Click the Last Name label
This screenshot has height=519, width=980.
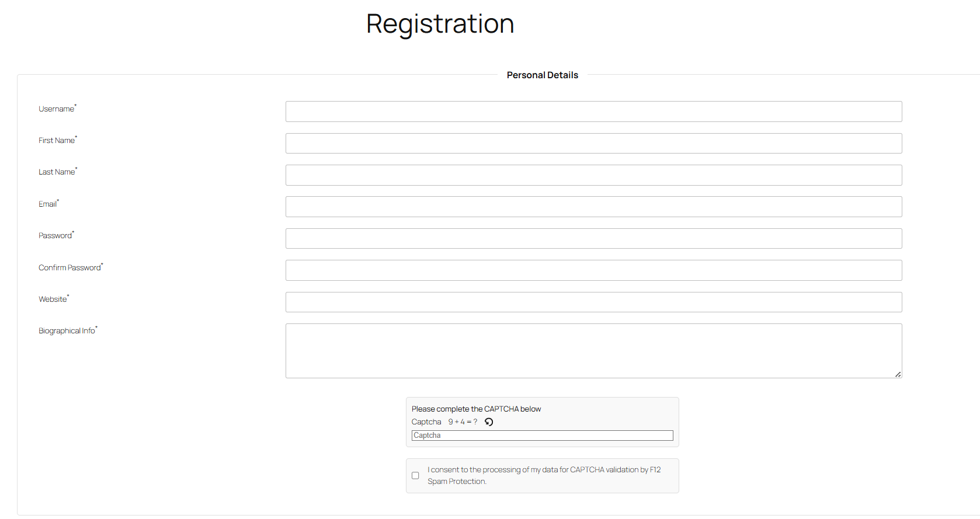click(x=57, y=172)
